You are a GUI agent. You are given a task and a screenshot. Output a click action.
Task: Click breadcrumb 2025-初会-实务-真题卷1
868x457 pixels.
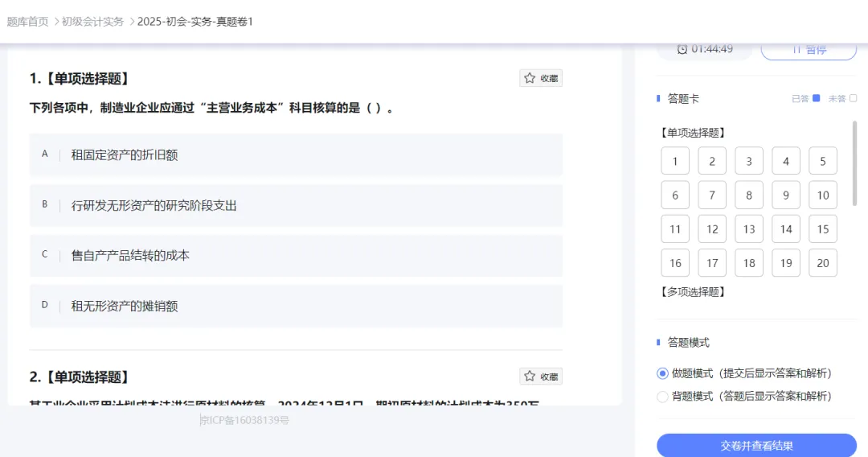pos(194,22)
